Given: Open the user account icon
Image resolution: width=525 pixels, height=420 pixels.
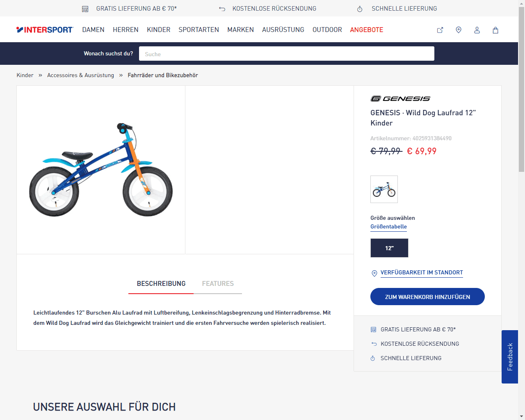Looking at the screenshot, I should (x=477, y=30).
